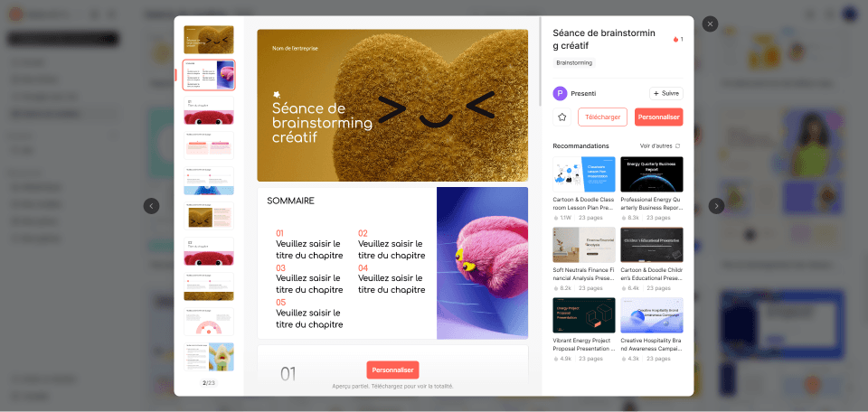
Task: Select the thumbnail showing gold heart beside pink panel
Action: [x=209, y=216]
